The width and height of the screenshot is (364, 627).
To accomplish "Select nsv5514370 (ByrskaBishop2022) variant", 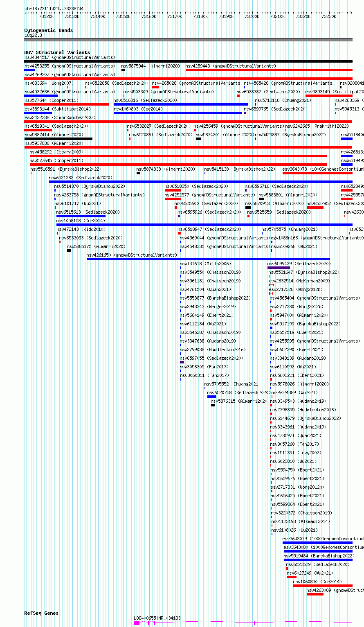I will tap(90, 186).
